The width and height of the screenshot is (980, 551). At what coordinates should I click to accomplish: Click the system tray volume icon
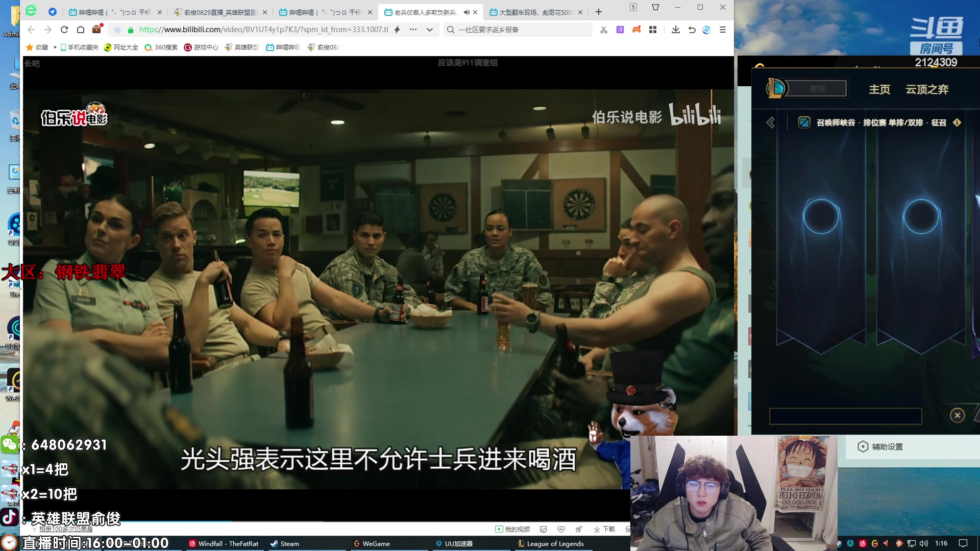[x=924, y=543]
